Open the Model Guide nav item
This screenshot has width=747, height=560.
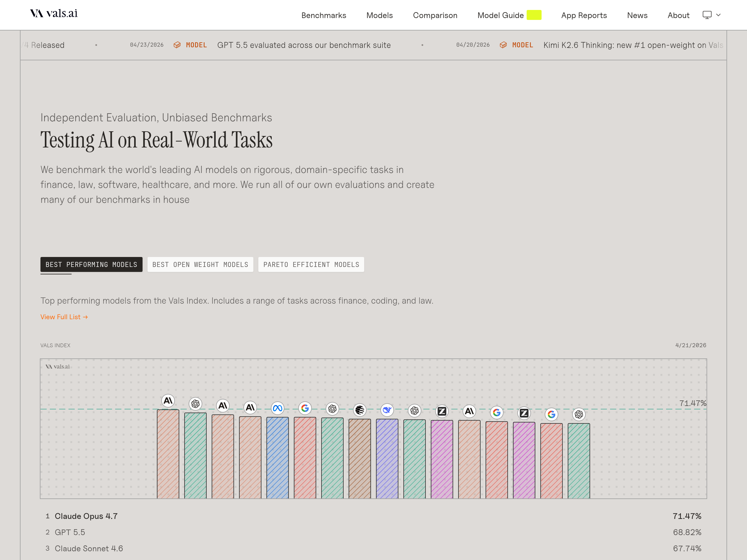pos(500,15)
